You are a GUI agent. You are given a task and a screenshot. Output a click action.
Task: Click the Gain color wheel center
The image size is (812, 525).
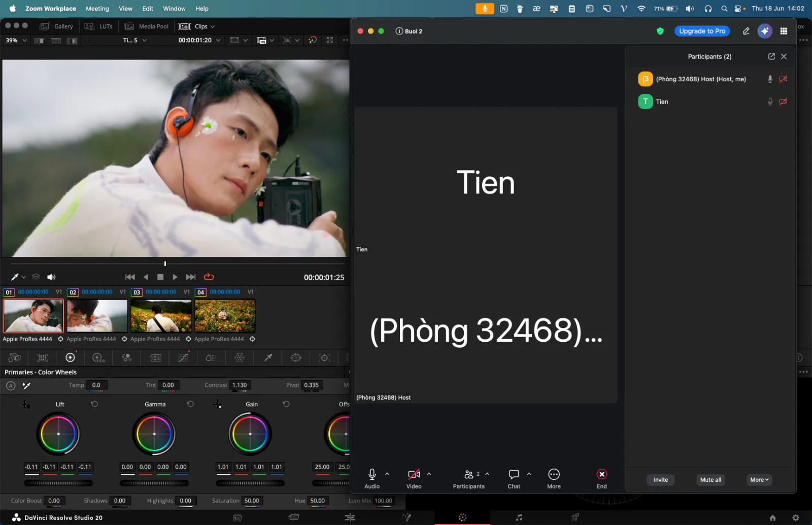click(x=250, y=434)
